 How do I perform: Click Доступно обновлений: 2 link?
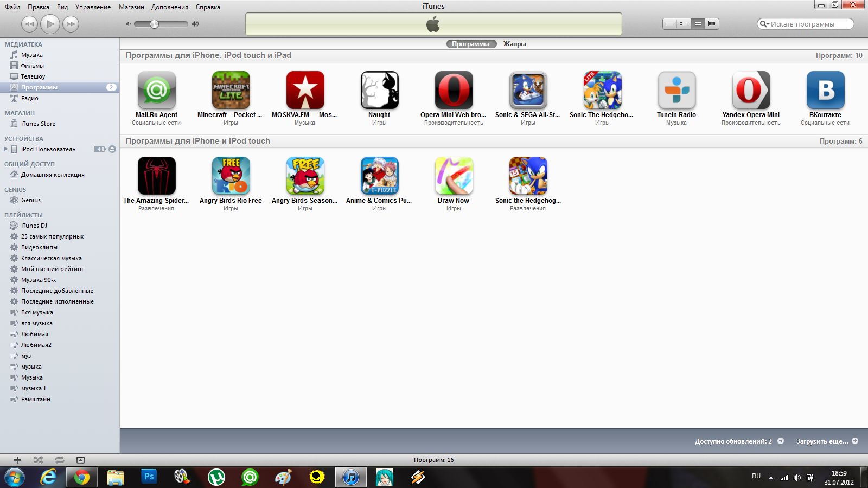point(739,441)
